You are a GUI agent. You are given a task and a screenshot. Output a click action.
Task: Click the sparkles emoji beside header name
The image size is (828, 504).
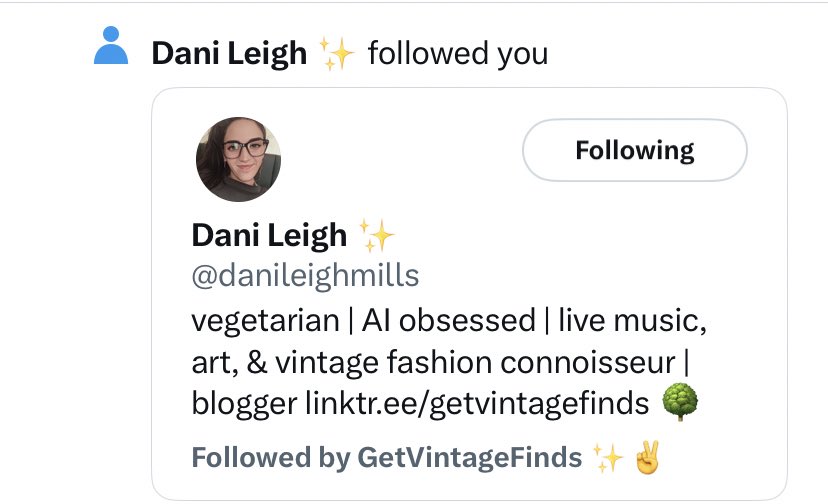[337, 53]
